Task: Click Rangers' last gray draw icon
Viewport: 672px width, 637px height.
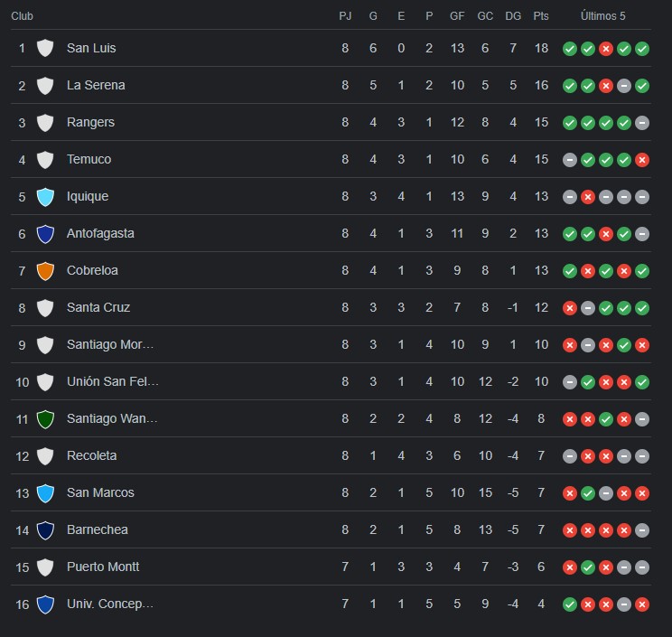Action: [x=642, y=123]
